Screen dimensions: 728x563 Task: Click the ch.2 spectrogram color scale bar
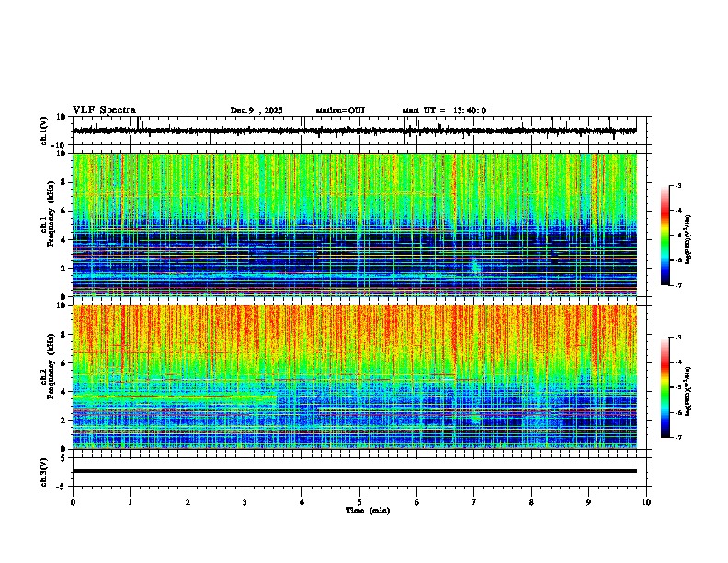[x=665, y=387]
